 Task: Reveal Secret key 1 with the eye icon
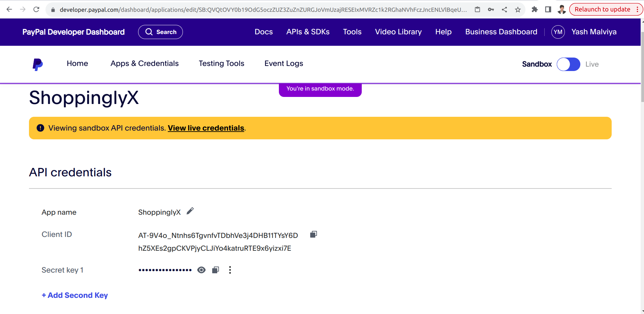point(201,270)
